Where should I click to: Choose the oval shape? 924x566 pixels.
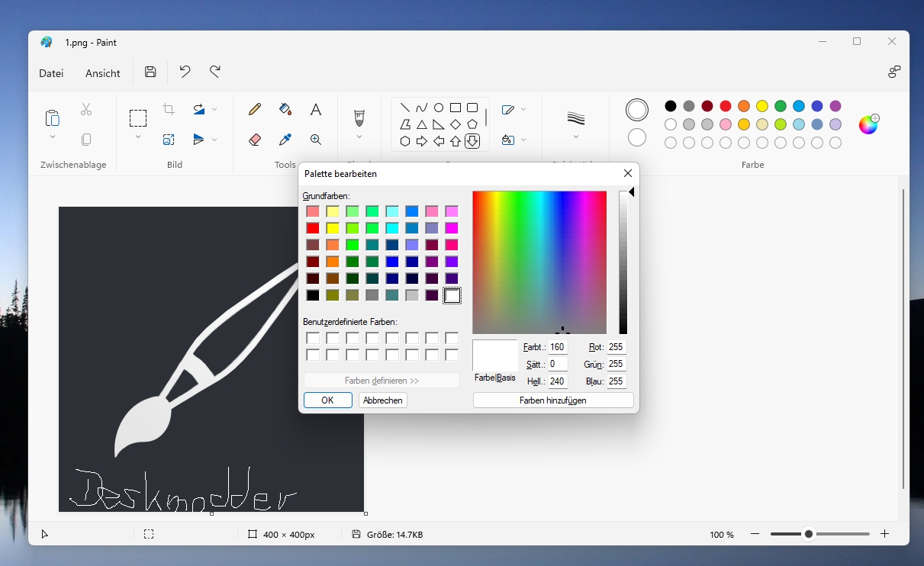pos(439,108)
